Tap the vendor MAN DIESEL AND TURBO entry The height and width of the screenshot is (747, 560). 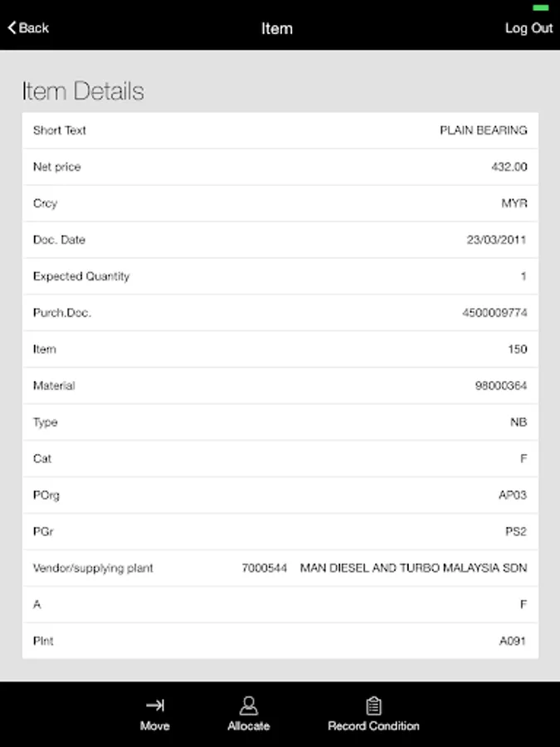(413, 569)
